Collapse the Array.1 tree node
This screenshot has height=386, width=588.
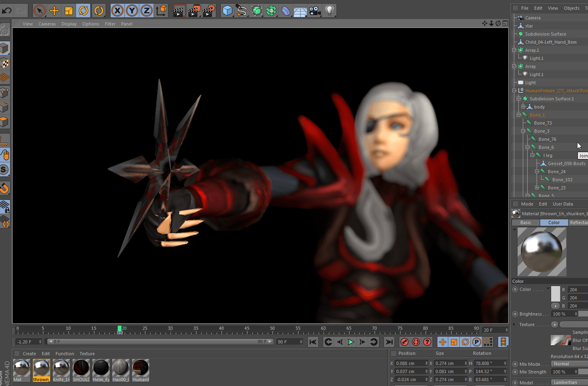(x=514, y=50)
